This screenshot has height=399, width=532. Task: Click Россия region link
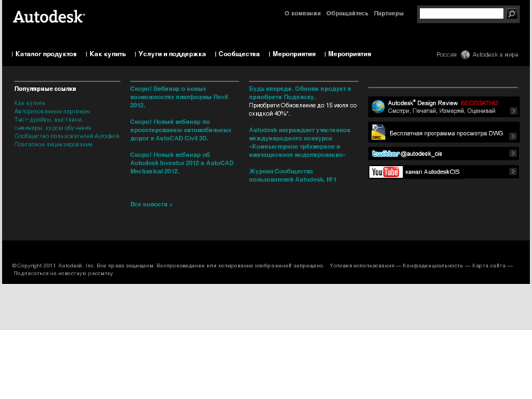tap(446, 55)
